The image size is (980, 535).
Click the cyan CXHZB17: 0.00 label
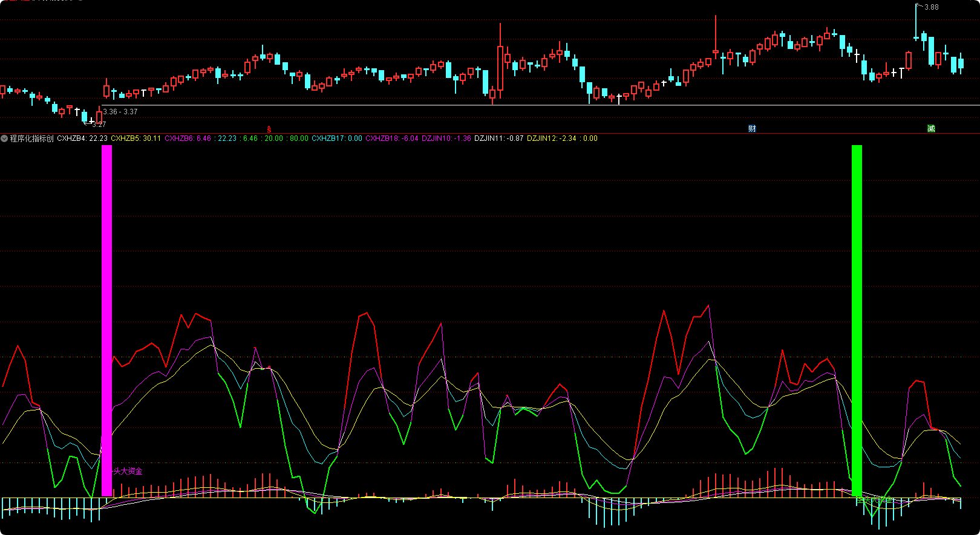tap(337, 138)
